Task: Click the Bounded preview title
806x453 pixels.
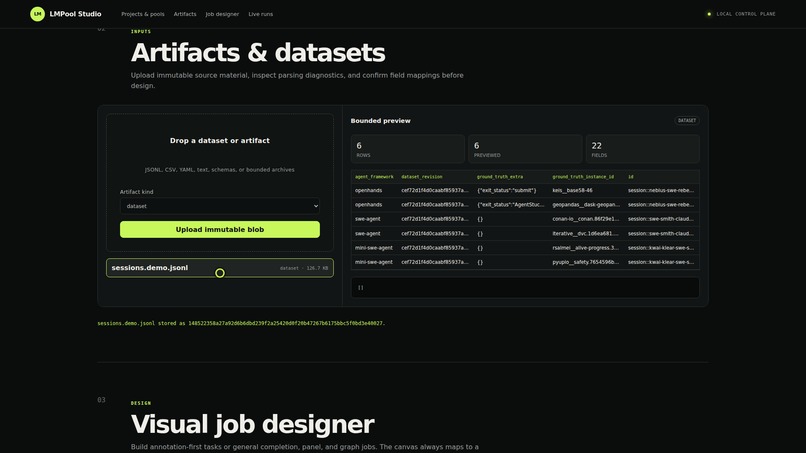Action: coord(380,121)
